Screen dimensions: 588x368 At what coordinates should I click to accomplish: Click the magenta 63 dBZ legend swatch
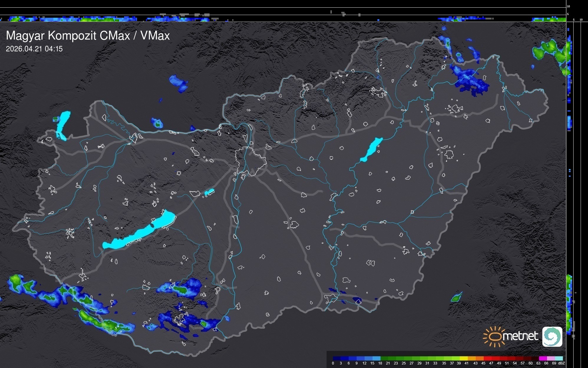543,358
